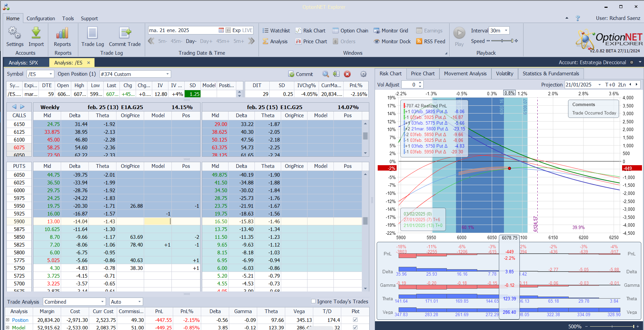The image size is (644, 330).
Task: Click the help question mark icon
Action: click(x=578, y=18)
